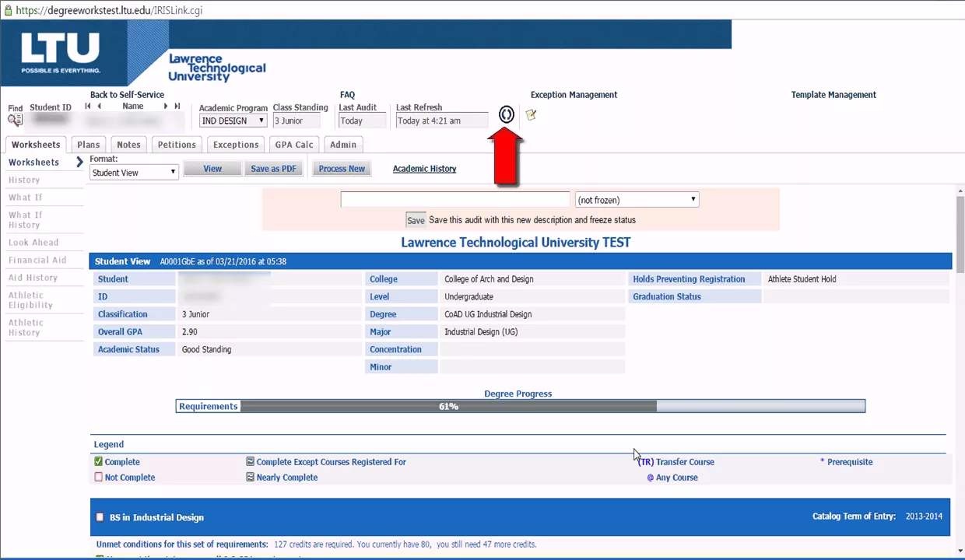Click the page vertical scrollbar
This screenshot has height=560, width=965.
[x=960, y=233]
